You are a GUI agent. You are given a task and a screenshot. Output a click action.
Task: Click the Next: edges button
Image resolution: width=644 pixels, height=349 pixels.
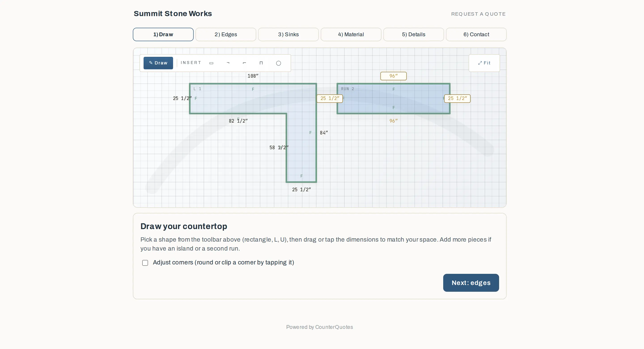coord(471,283)
